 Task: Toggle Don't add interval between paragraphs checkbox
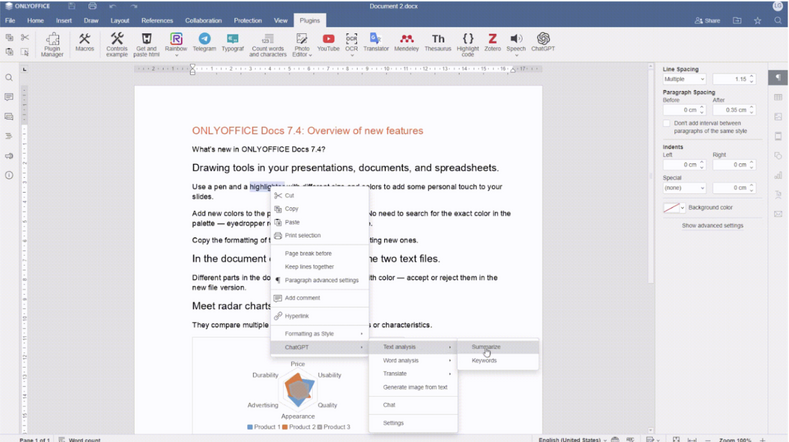tap(667, 123)
